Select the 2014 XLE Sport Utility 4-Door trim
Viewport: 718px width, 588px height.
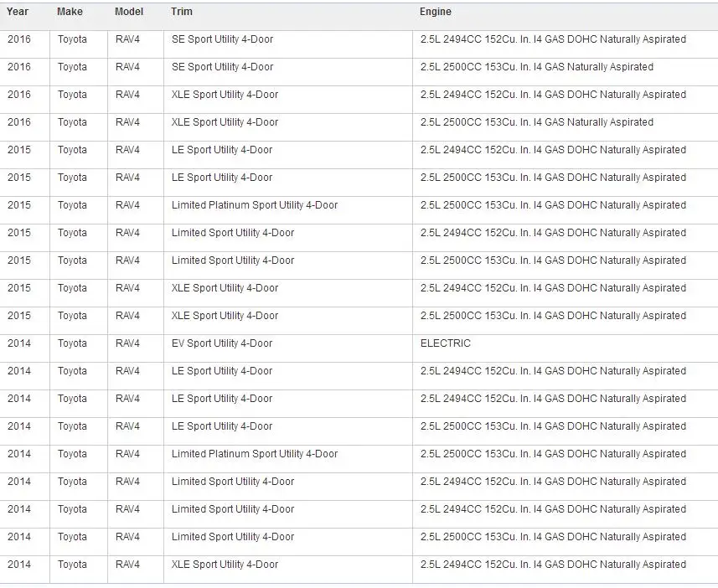point(225,565)
